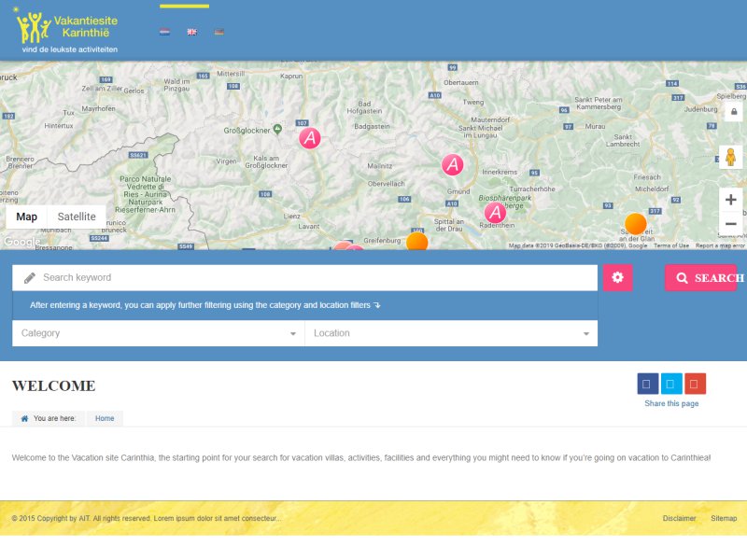
Task: Switch language with the German flag
Action: (x=219, y=32)
